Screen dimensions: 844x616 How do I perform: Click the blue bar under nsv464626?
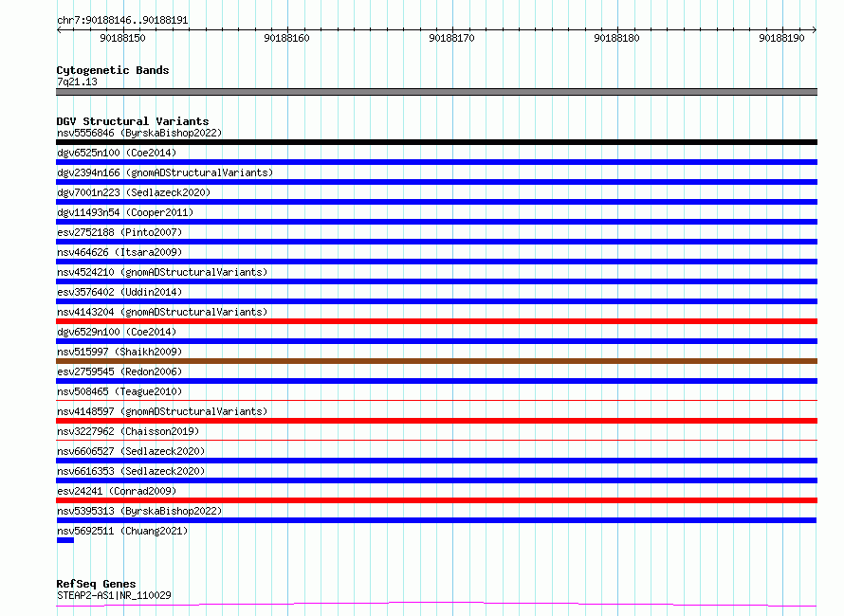click(x=436, y=262)
